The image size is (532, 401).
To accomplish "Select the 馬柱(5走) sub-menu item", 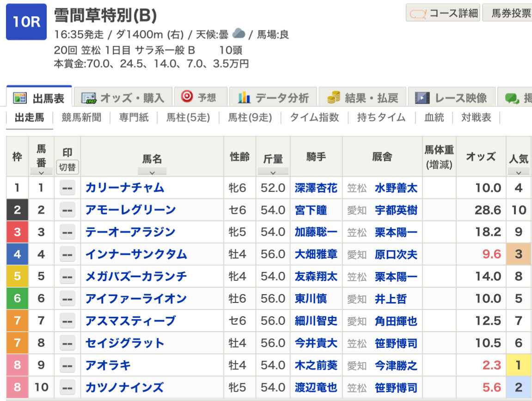I will (188, 117).
